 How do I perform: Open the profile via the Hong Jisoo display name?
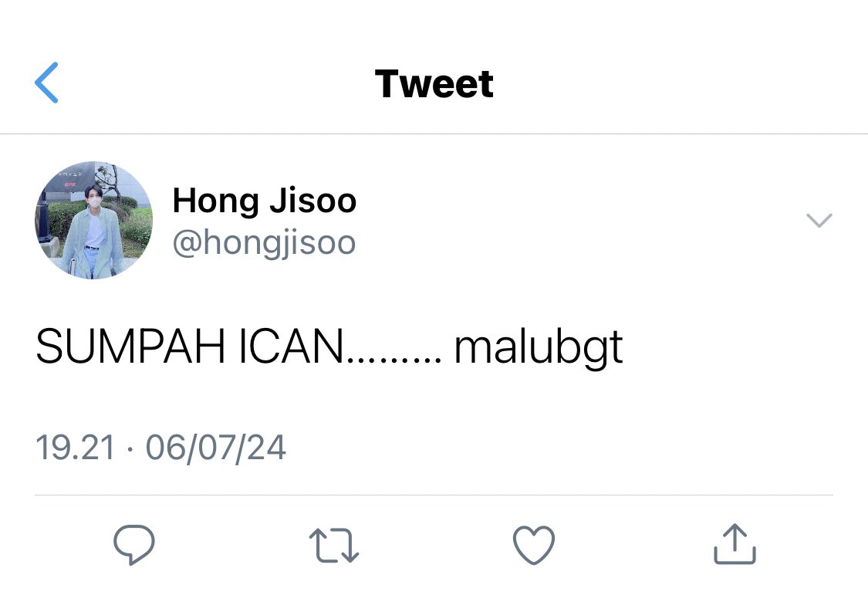tap(265, 201)
